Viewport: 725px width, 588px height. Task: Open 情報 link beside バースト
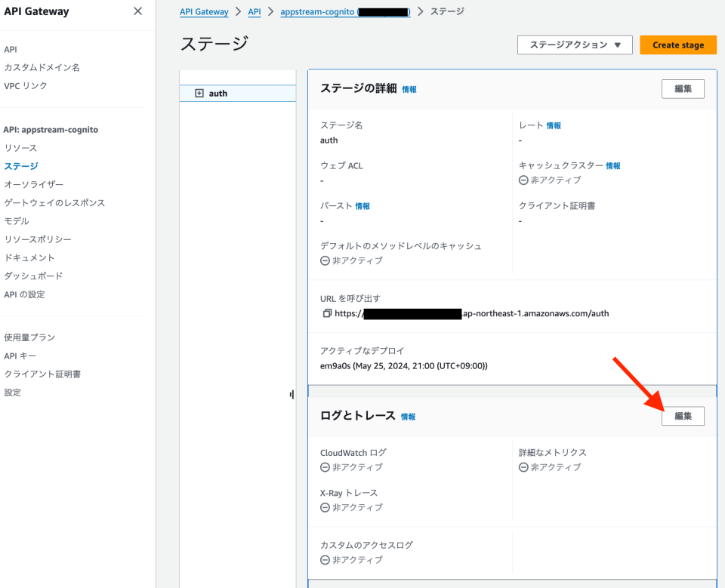point(362,206)
